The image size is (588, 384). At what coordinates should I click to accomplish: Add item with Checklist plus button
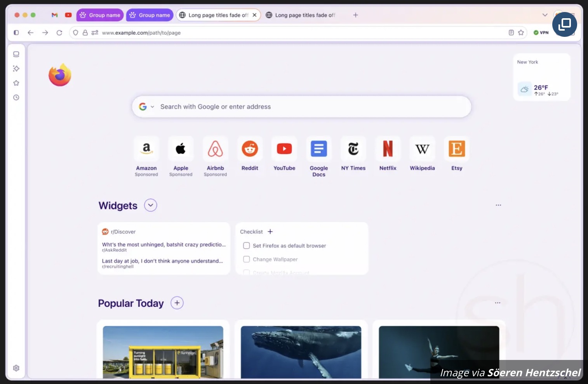coord(270,232)
